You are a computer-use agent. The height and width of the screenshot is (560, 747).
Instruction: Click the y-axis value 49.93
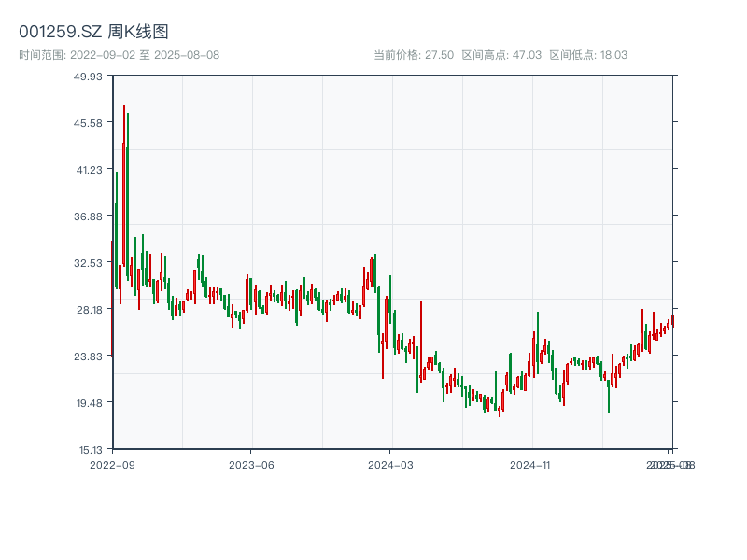tap(88, 77)
